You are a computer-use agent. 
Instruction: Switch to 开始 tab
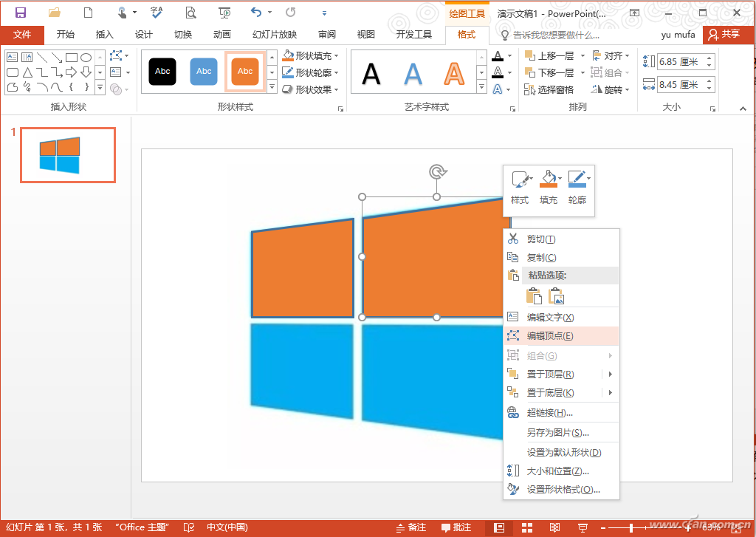click(65, 35)
